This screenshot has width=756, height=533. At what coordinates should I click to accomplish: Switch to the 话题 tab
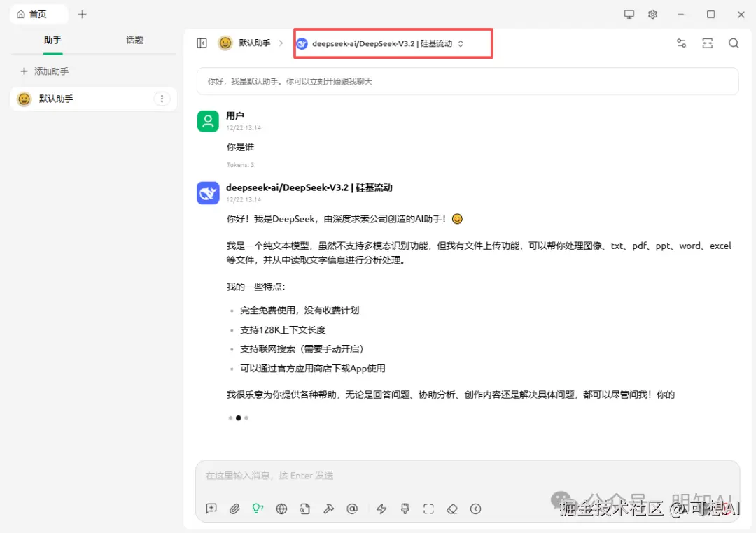pos(134,41)
